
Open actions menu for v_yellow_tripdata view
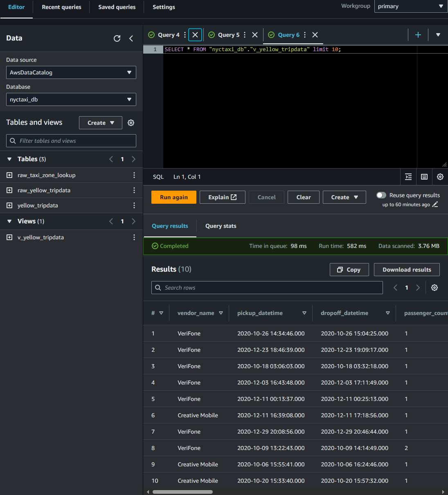[x=134, y=237]
